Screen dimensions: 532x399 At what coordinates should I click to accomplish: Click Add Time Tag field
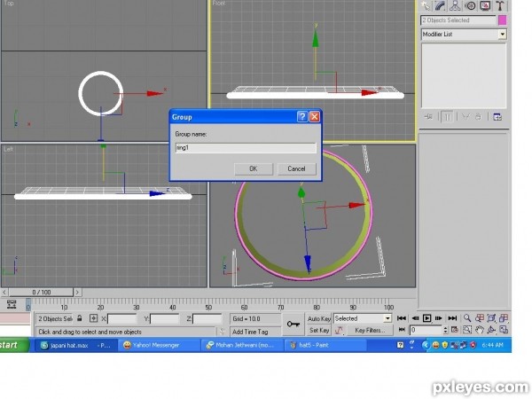[x=254, y=332]
